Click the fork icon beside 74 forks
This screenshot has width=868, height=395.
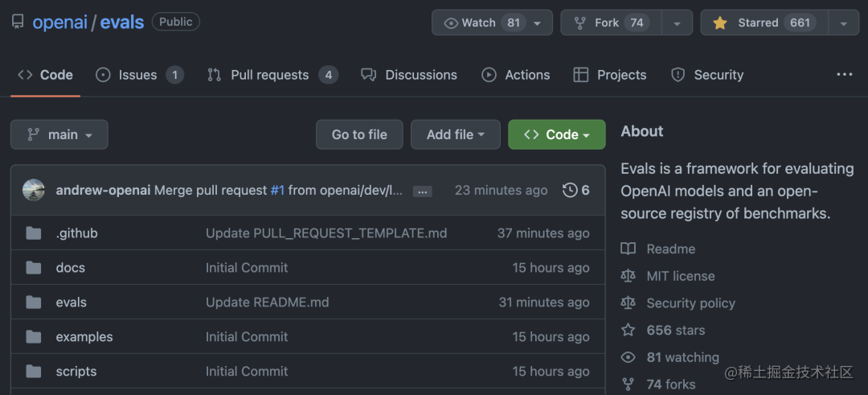628,384
